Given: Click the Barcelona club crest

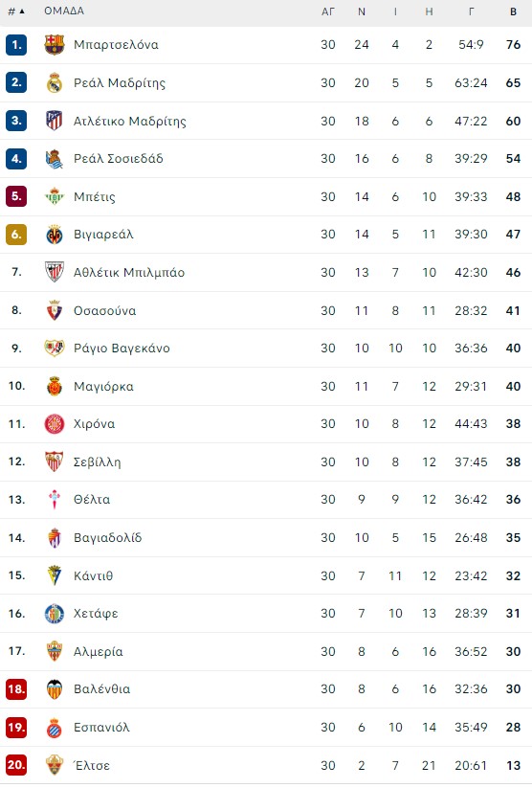Looking at the screenshot, I should 55,45.
